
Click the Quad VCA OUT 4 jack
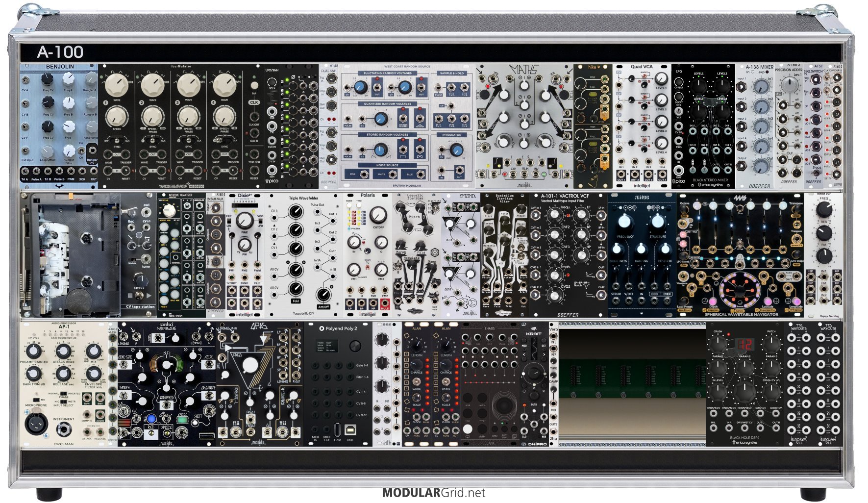coord(662,174)
